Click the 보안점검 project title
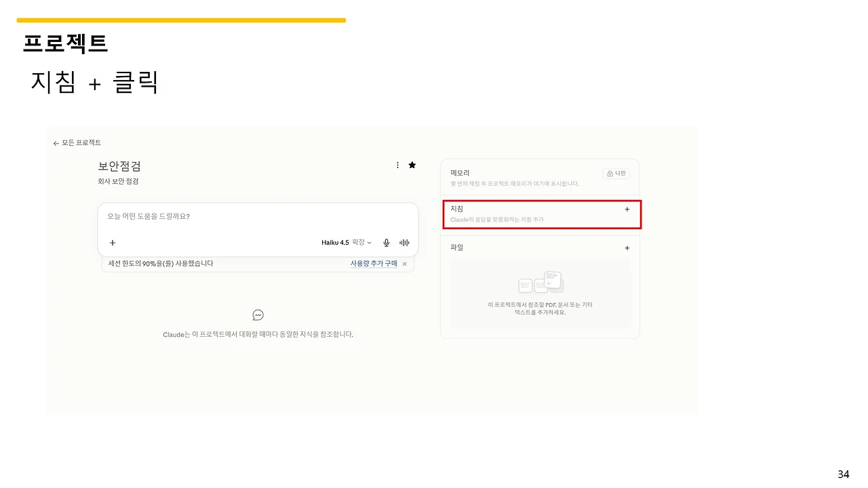The width and height of the screenshot is (868, 488). [x=119, y=166]
